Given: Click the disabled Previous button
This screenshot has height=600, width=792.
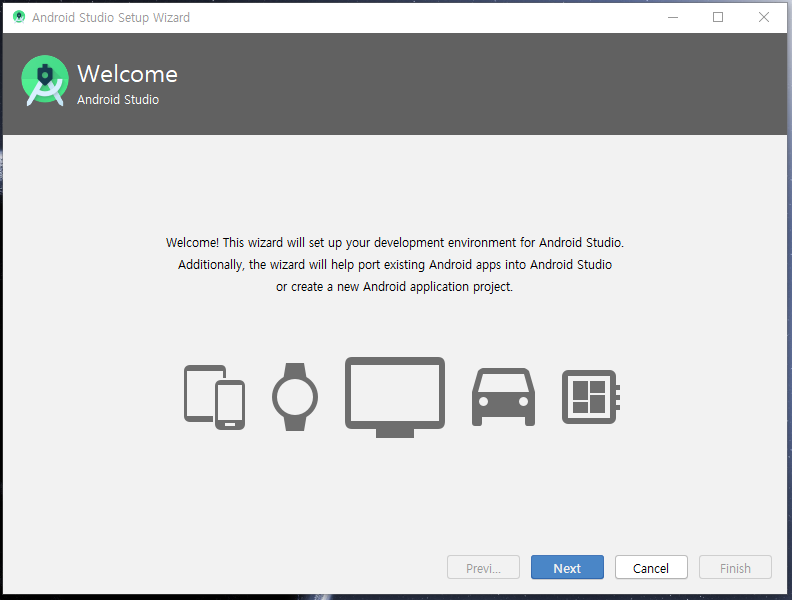Looking at the screenshot, I should tap(483, 567).
